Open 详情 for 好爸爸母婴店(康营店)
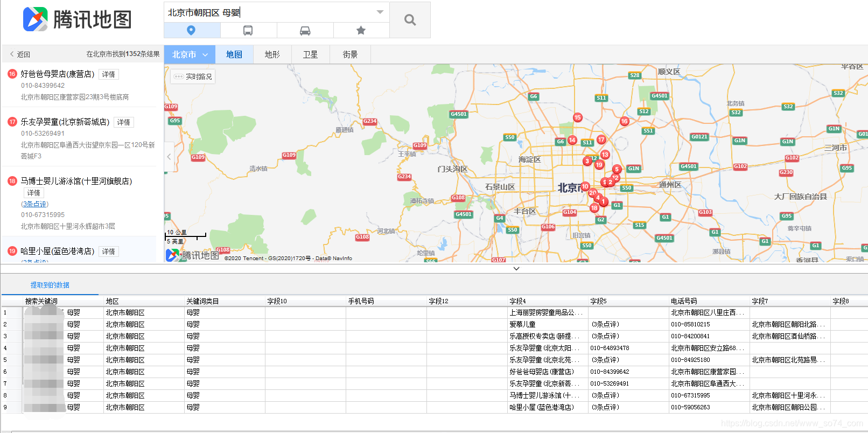 point(109,74)
